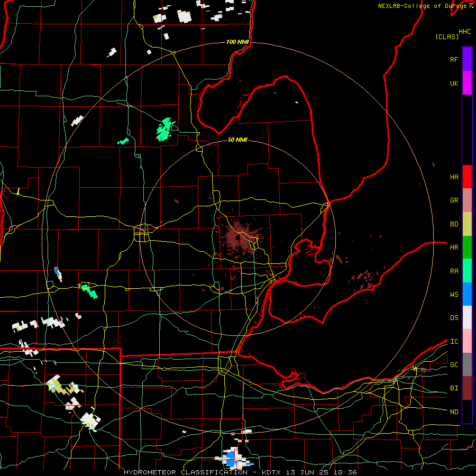Image resolution: width=476 pixels, height=476 pixels.
Task: Click the "HA" legend label text
Action: click(454, 177)
